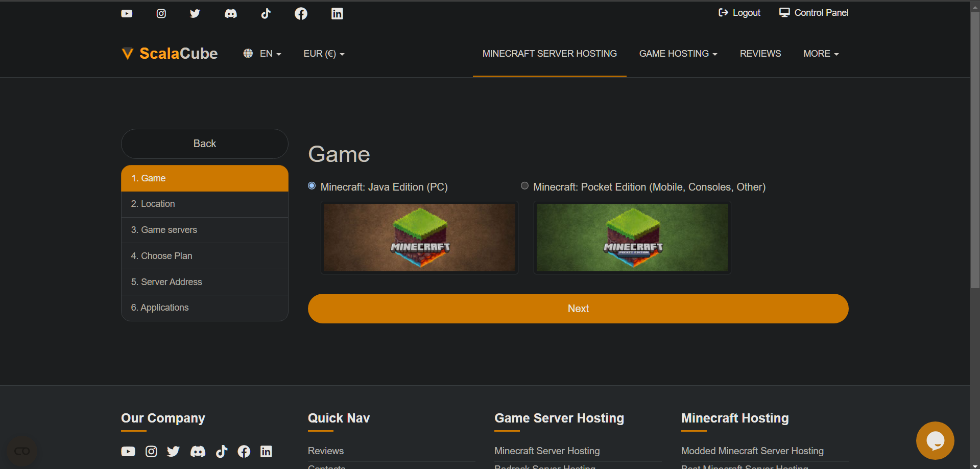Select Minecraft: Pocket Edition radio option
Viewport: 980px width, 469px height.
[524, 186]
